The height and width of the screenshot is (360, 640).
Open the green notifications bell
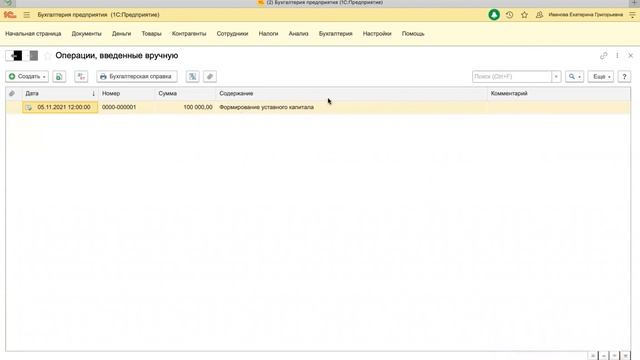point(494,15)
